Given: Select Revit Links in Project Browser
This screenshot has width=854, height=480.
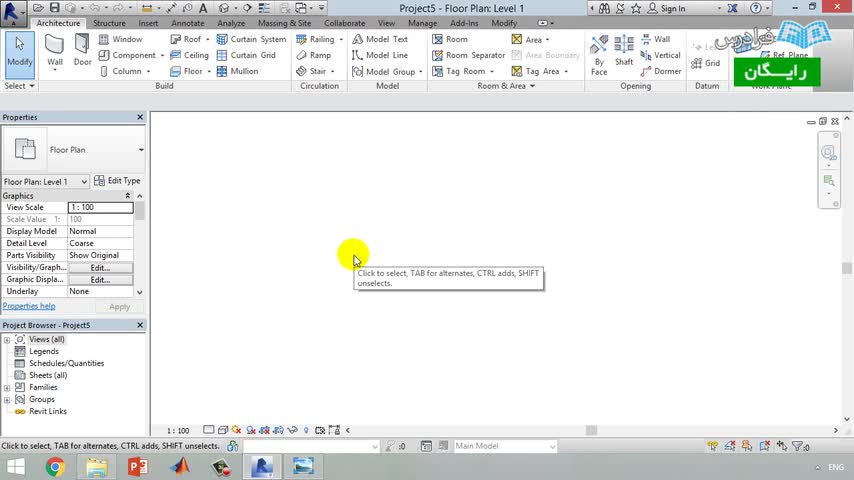Looking at the screenshot, I should (48, 411).
